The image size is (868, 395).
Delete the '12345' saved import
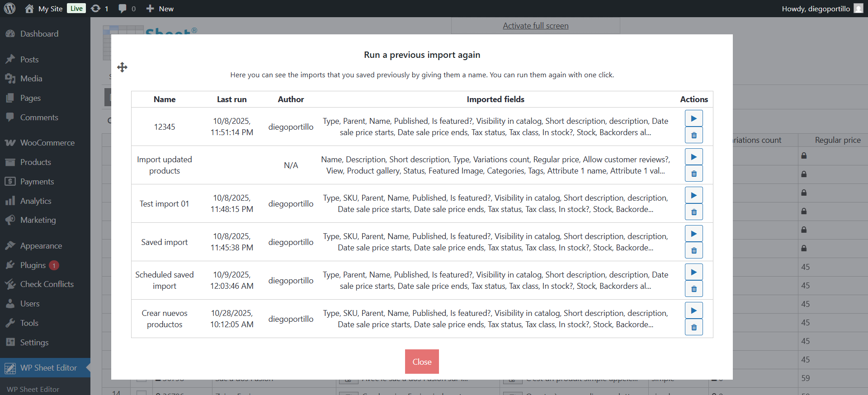693,135
